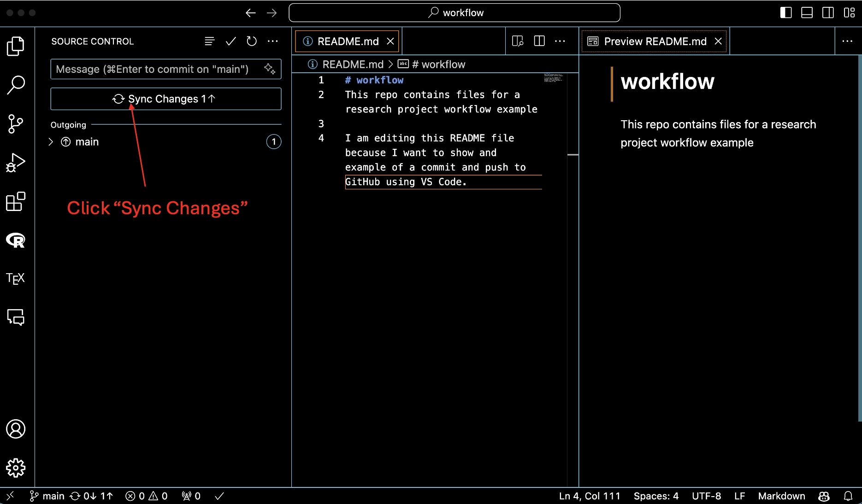This screenshot has height=504, width=862.
Task: Open Source Control view in activity bar
Action: 16,123
